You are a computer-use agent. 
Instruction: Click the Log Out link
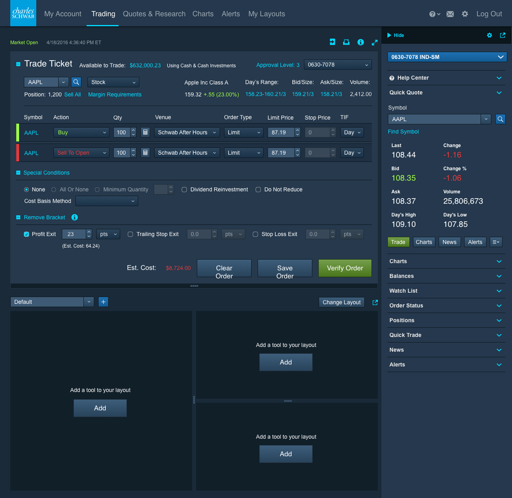click(489, 14)
